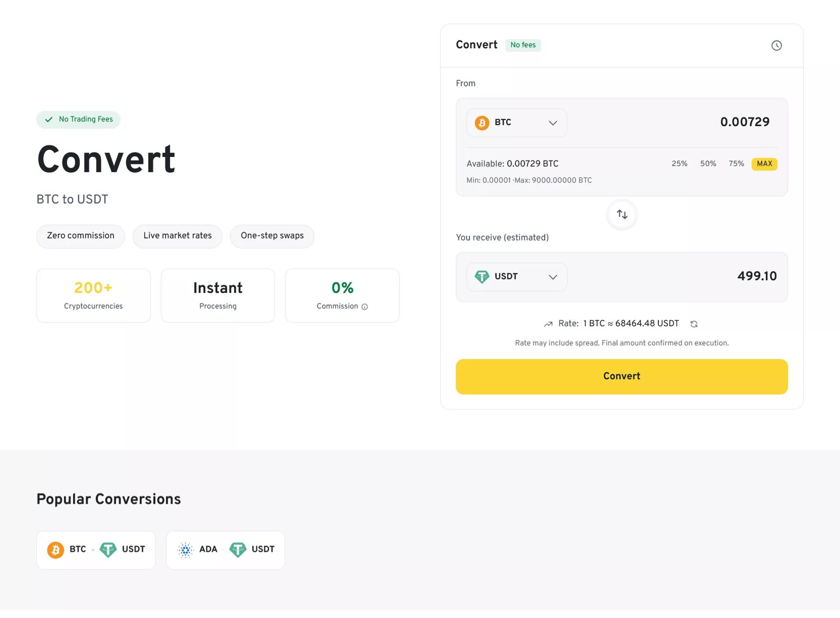The image size is (840, 618).
Task: Open conversion history clock icon
Action: click(x=776, y=46)
